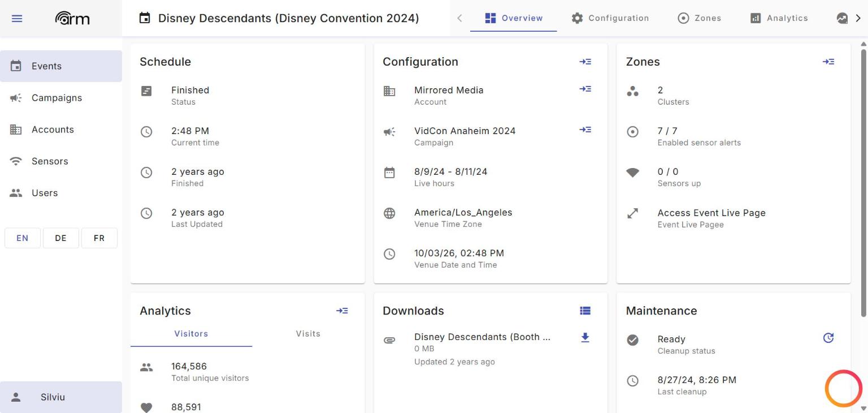Switch language to FR
Viewport: 868px width, 413px height.
coord(99,238)
